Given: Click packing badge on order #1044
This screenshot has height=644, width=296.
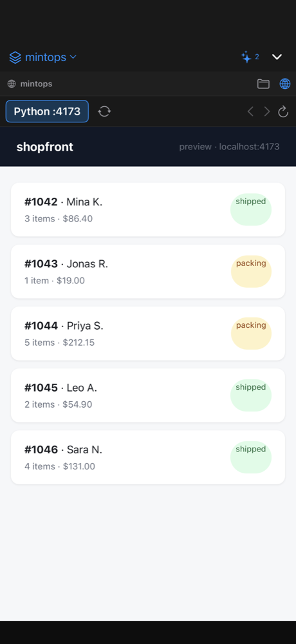Looking at the screenshot, I should click(x=251, y=334).
